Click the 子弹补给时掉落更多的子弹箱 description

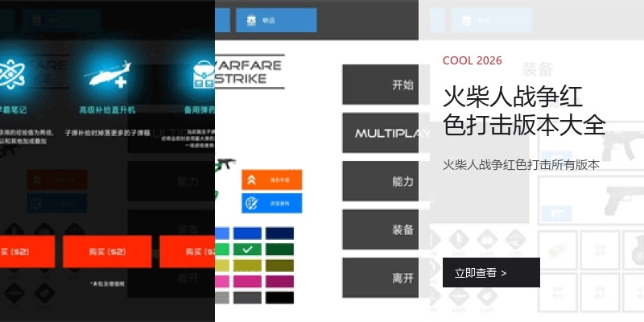(x=107, y=133)
